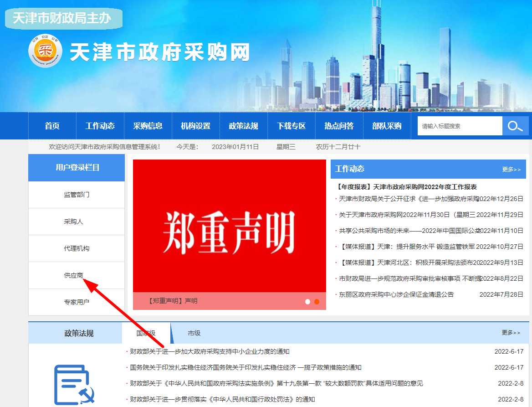This screenshot has height=407, width=532.
Task: Click the 专家用户 login link
Action: (77, 302)
